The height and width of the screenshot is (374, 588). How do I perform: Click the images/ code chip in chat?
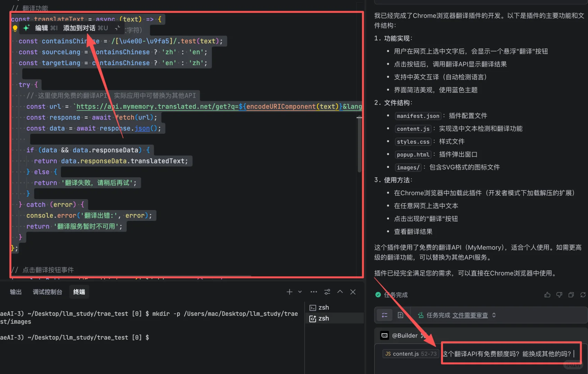point(408,168)
